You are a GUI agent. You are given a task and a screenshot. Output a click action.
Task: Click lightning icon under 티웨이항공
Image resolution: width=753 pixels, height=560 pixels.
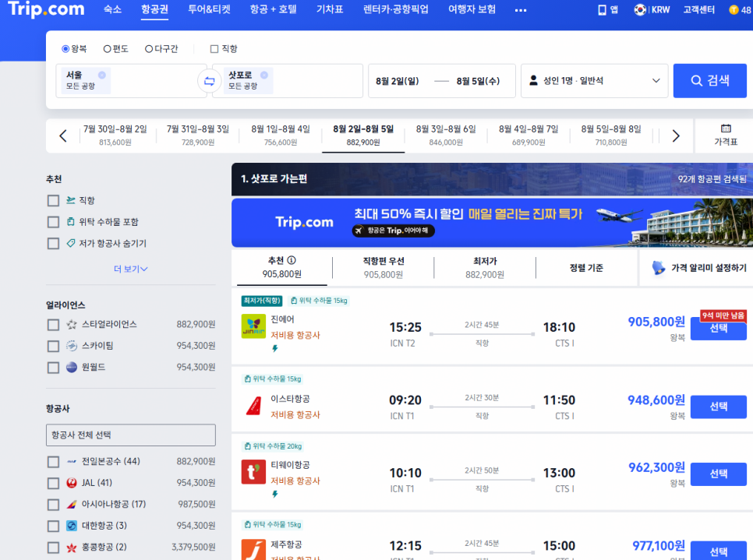pyautogui.click(x=274, y=494)
